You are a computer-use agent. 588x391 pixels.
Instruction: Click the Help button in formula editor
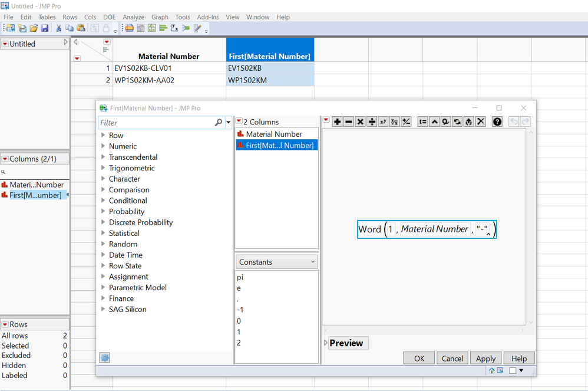(519, 359)
